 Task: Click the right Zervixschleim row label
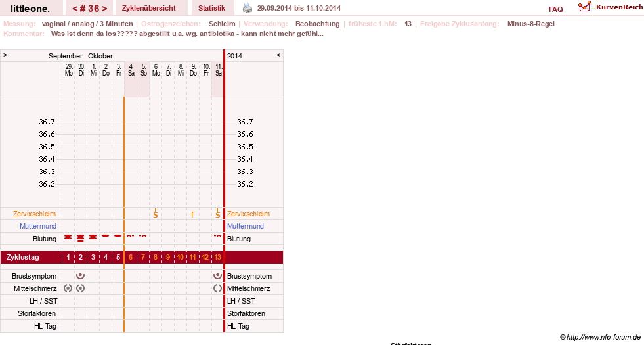249,214
